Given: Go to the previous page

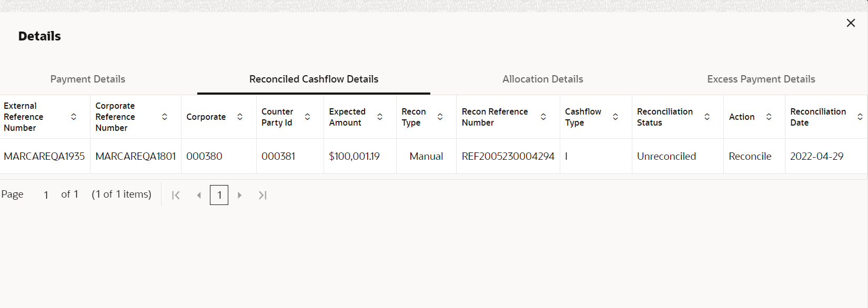Looking at the screenshot, I should 199,196.
